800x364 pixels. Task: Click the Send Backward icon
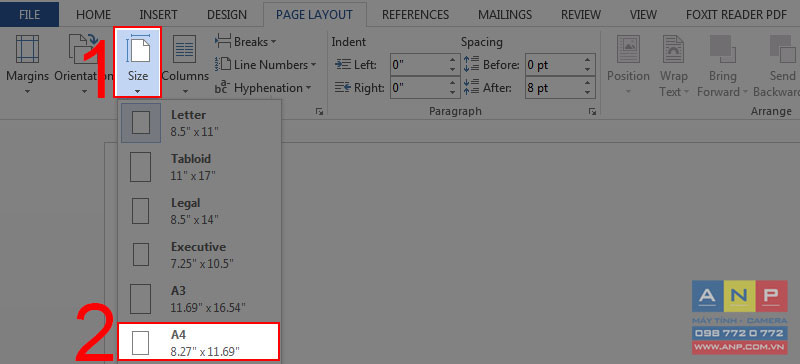pyautogui.click(x=783, y=50)
